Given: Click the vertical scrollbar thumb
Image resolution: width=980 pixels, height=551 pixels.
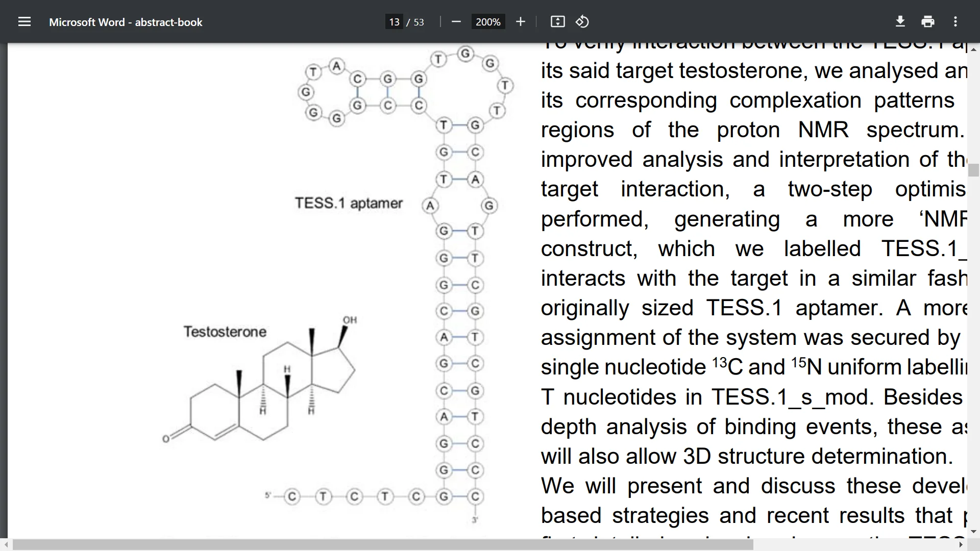Looking at the screenshot, I should point(973,169).
